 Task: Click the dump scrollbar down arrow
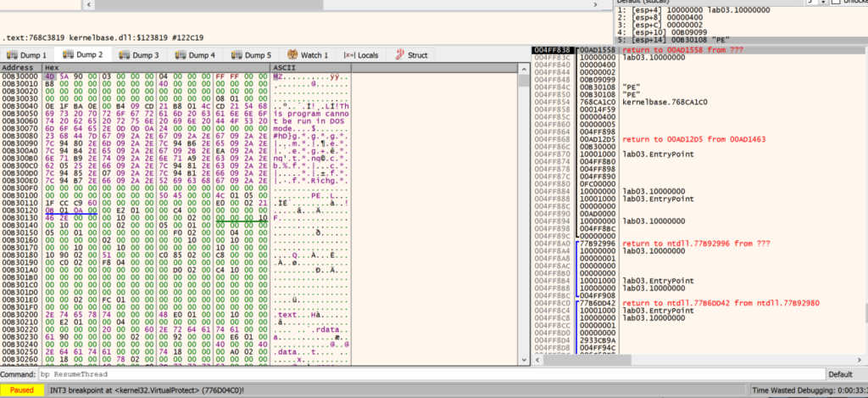[x=522, y=361]
